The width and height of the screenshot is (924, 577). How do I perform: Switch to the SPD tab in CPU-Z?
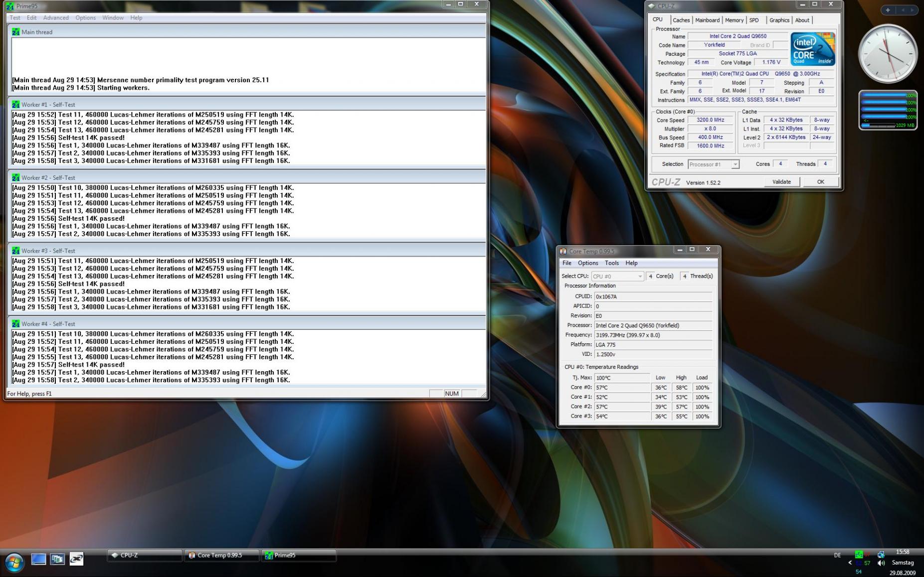point(754,20)
